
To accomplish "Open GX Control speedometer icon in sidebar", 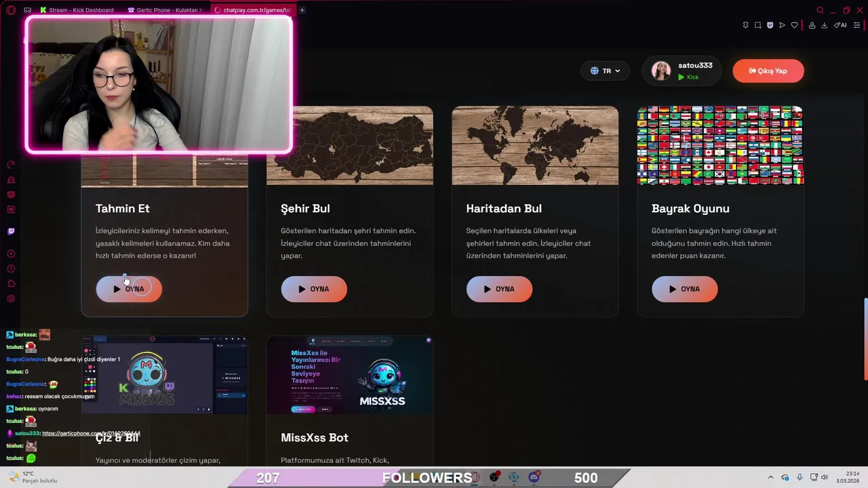I will pyautogui.click(x=11, y=165).
